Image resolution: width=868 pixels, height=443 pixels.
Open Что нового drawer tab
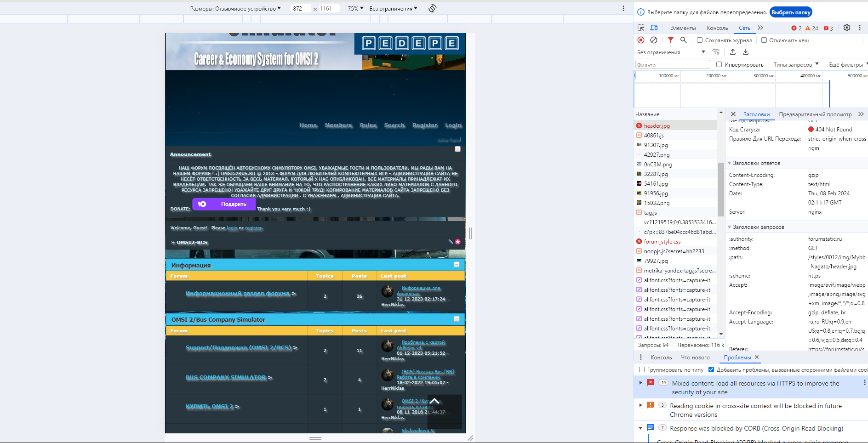(695, 358)
